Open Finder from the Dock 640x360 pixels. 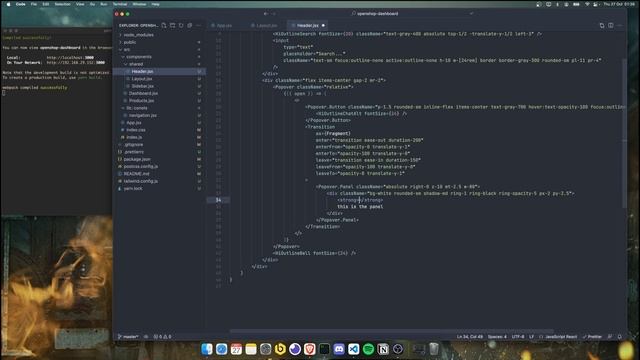[x=207, y=349]
